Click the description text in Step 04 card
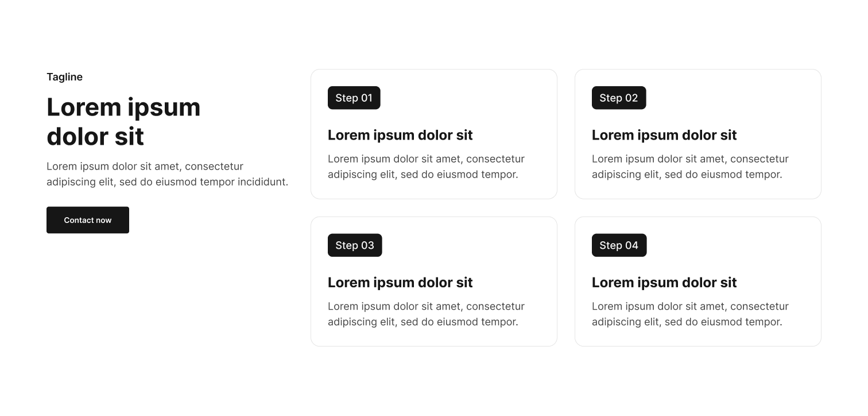Screen dimensions: 868x416 click(x=691, y=314)
